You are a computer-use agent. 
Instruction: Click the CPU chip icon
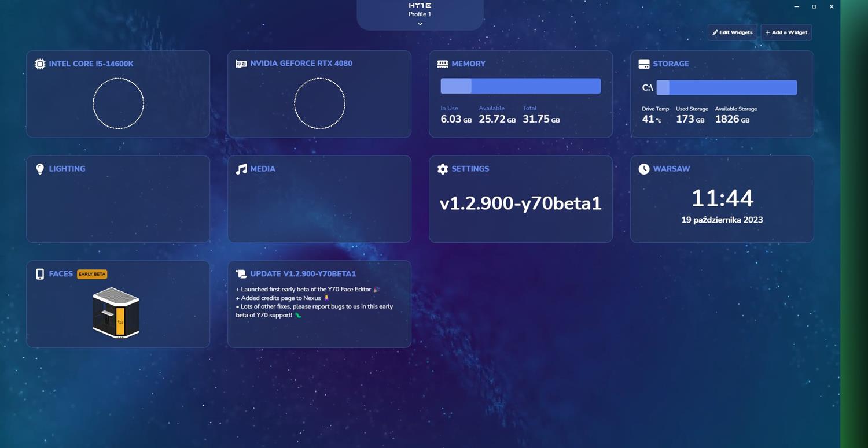[40, 64]
